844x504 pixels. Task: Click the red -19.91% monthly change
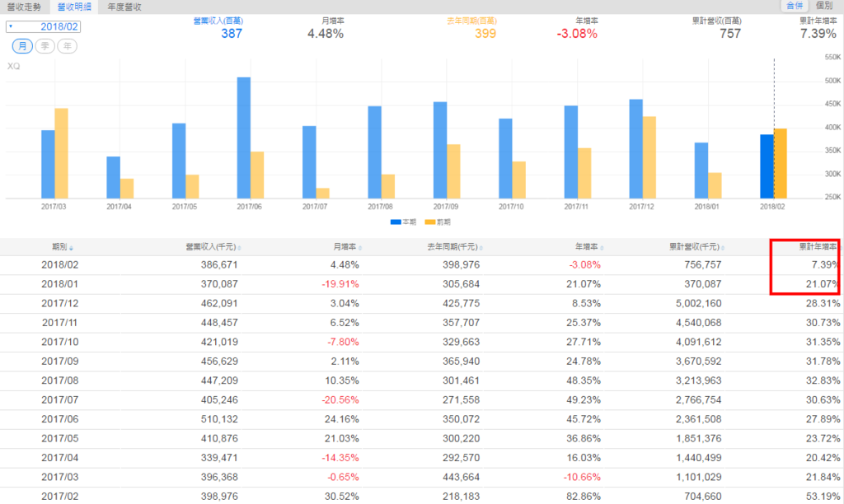(x=340, y=284)
